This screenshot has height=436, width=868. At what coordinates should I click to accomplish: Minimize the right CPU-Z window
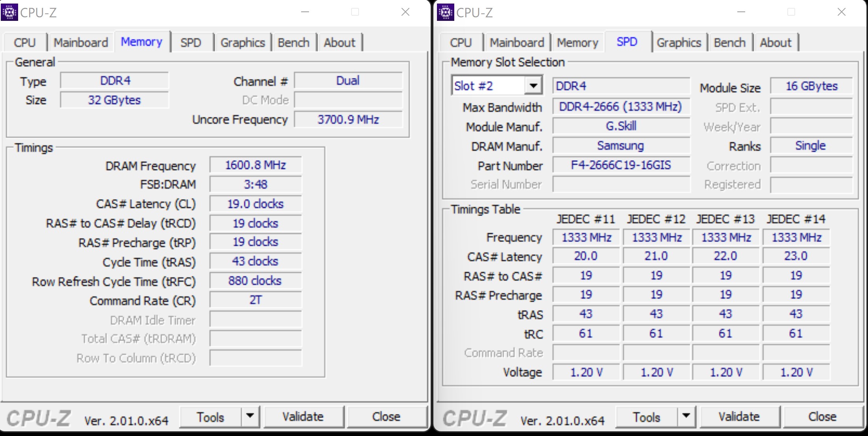click(x=741, y=12)
